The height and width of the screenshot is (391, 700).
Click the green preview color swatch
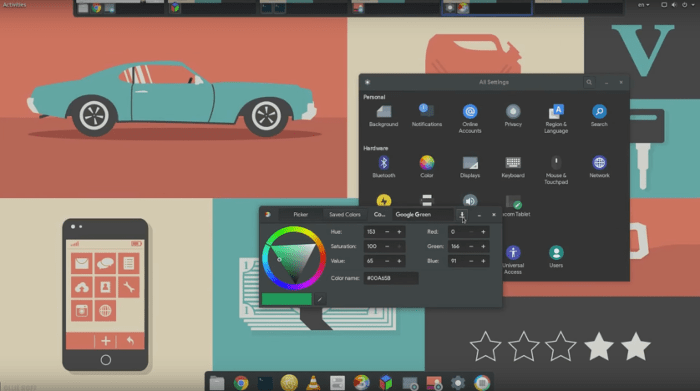(x=287, y=299)
